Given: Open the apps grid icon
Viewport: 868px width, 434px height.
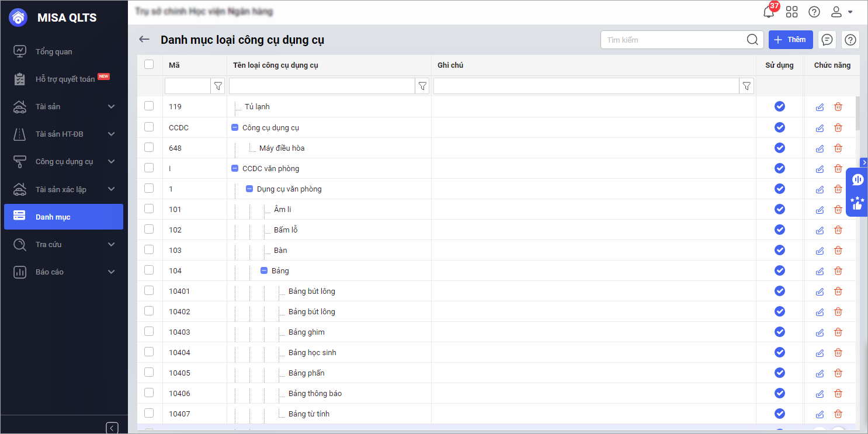Looking at the screenshot, I should click(x=791, y=12).
